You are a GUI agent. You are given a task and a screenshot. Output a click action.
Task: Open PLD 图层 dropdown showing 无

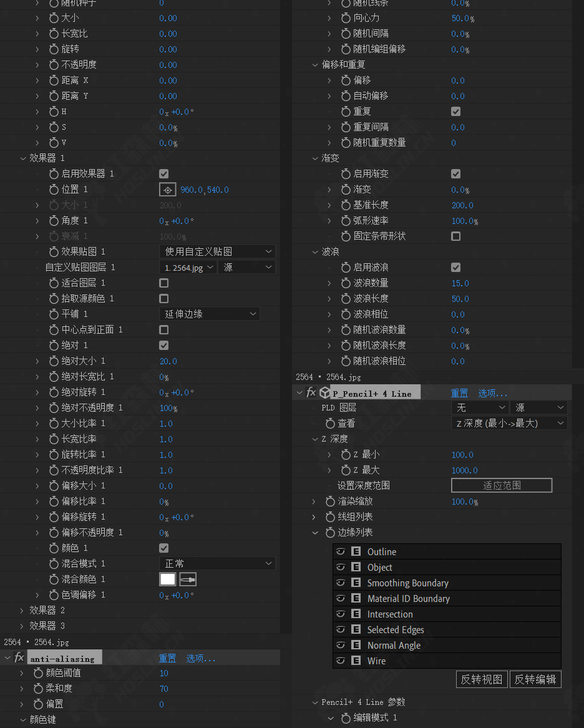coord(480,407)
